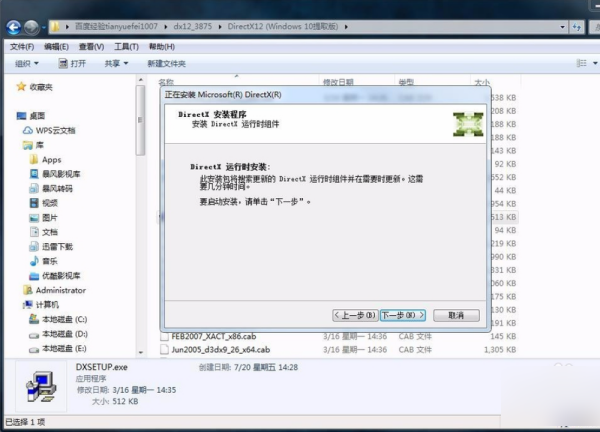
Task: Select DirectX12 (Windows 10) path segment
Action: pyautogui.click(x=283, y=26)
